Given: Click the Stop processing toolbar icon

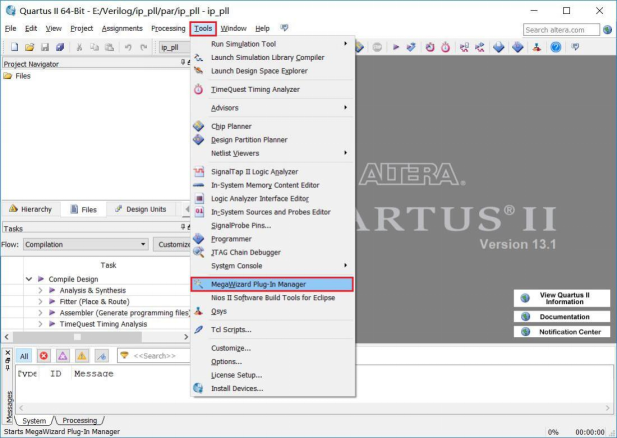Looking at the screenshot, I should coord(377,47).
